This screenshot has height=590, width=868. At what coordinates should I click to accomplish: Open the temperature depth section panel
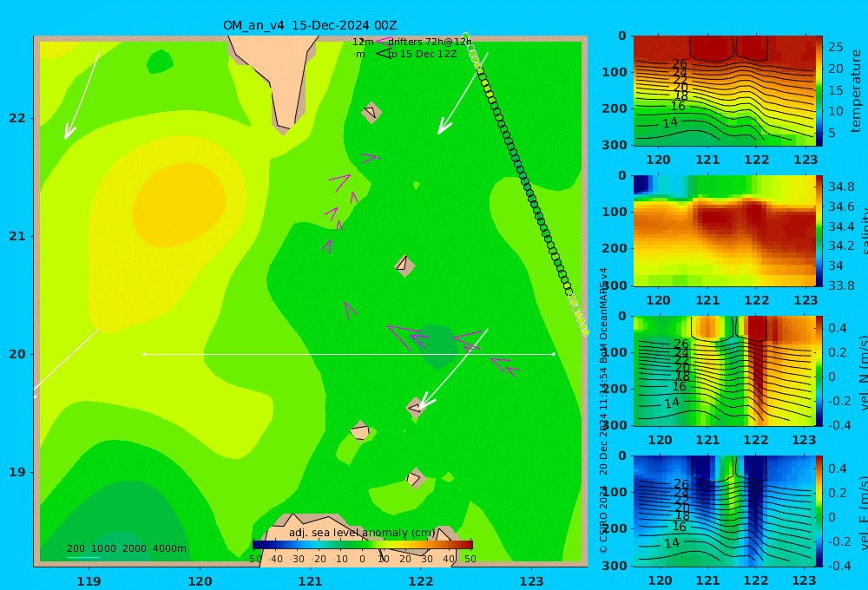[x=725, y=91]
